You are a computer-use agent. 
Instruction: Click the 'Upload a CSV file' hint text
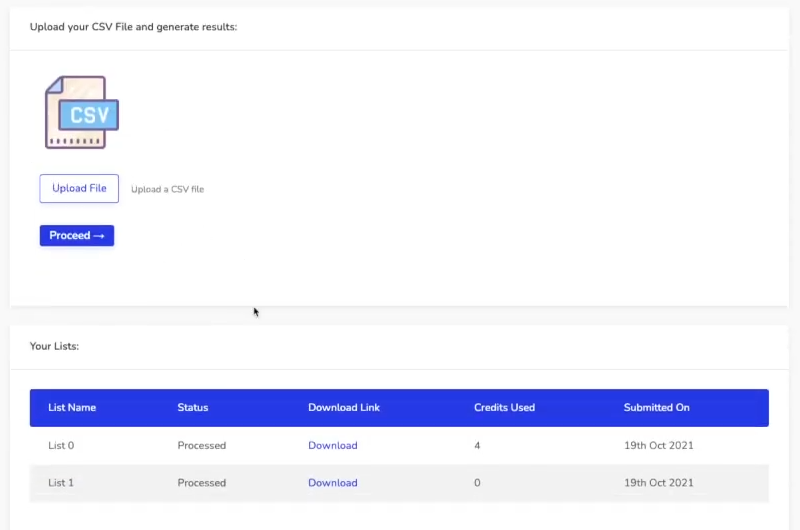click(167, 189)
